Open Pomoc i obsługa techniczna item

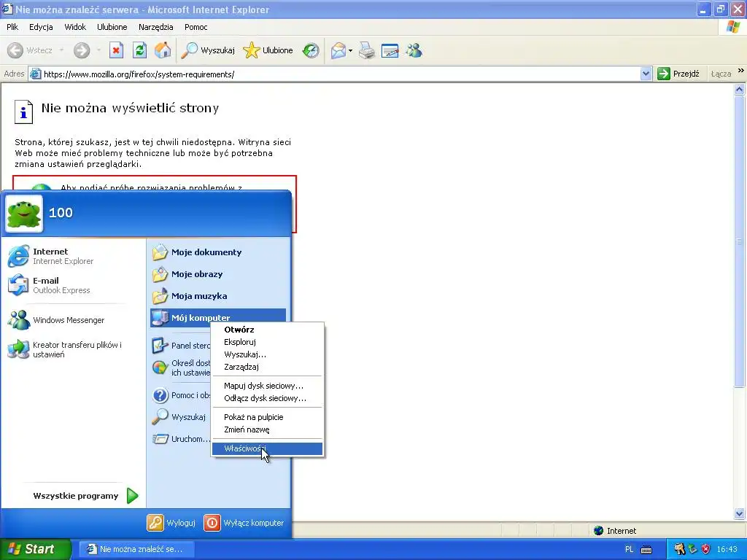(x=181, y=395)
